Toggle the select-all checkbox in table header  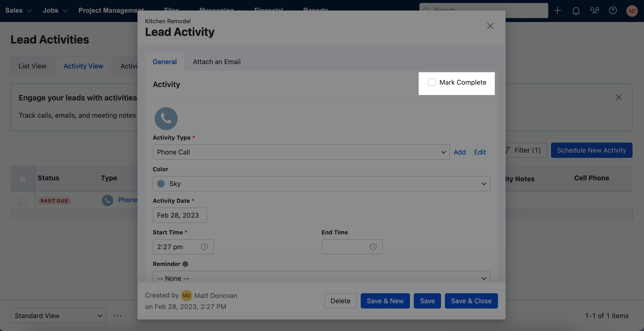point(22,179)
